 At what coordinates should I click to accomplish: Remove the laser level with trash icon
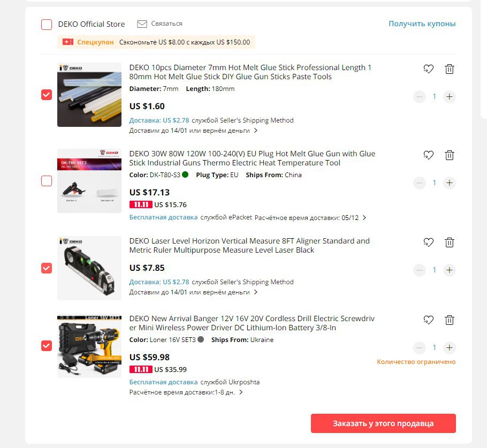(449, 242)
